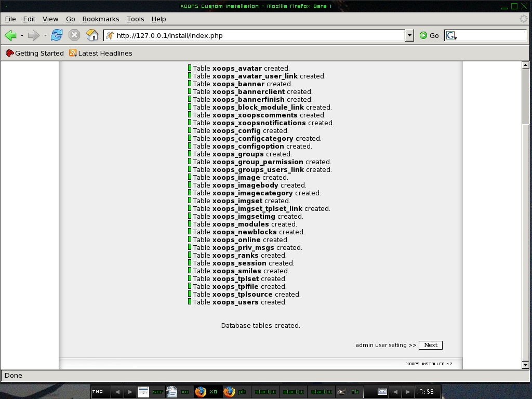Image resolution: width=532 pixels, height=399 pixels.
Task: Expand the URL history dropdown
Action: pos(409,35)
